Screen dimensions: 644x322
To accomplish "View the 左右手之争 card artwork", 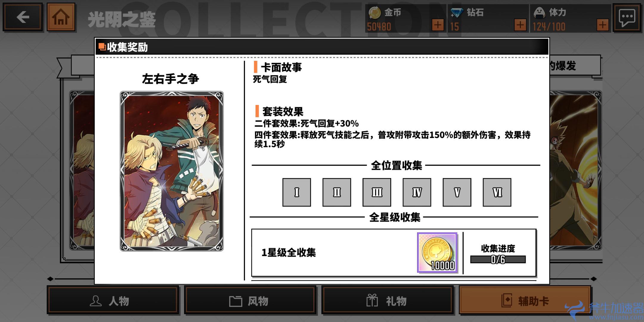I will point(172,171).
